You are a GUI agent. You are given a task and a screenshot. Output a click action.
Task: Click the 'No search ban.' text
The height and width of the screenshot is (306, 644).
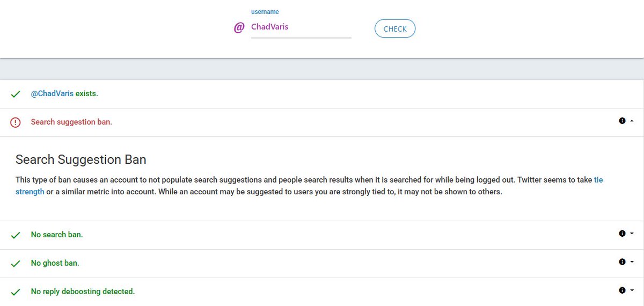57,235
